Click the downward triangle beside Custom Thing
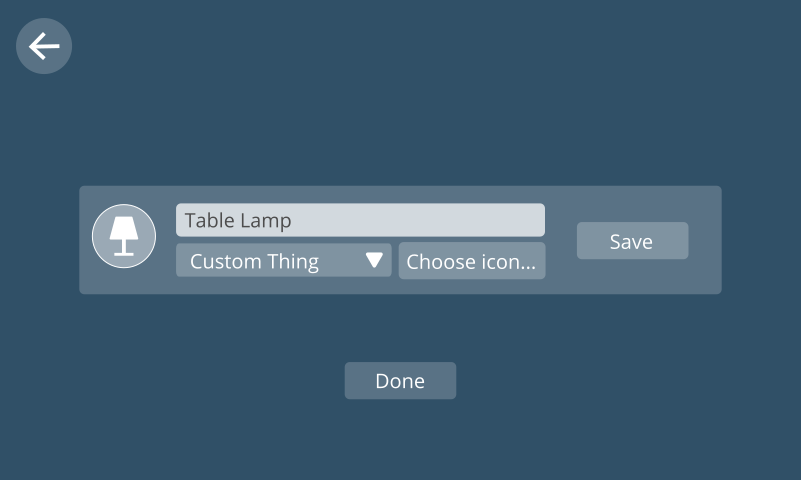This screenshot has width=801, height=480. (x=374, y=260)
